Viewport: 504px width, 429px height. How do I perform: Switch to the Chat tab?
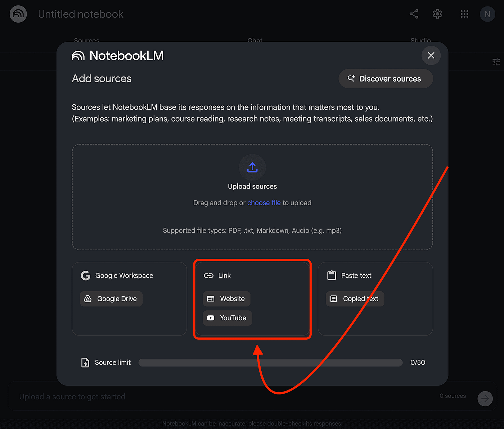(x=255, y=40)
